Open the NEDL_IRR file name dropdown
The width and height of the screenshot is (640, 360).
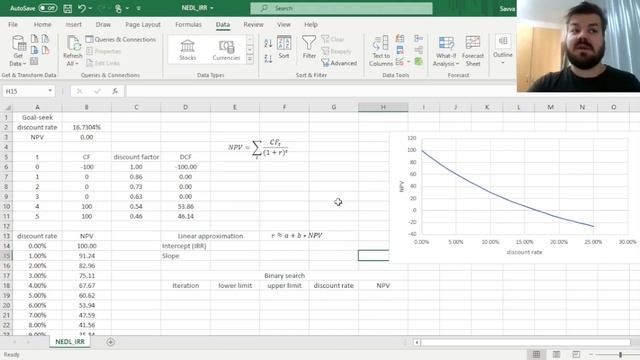point(211,8)
